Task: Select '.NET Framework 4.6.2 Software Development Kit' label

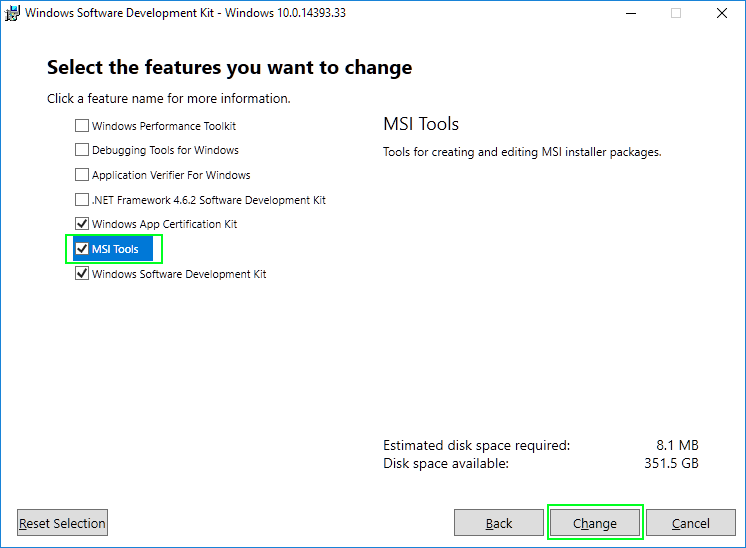Action: tap(208, 200)
